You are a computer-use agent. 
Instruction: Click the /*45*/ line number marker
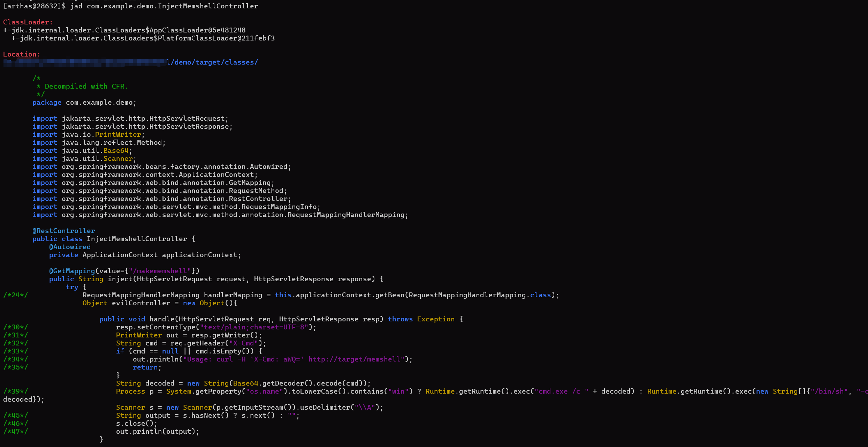pyautogui.click(x=15, y=415)
